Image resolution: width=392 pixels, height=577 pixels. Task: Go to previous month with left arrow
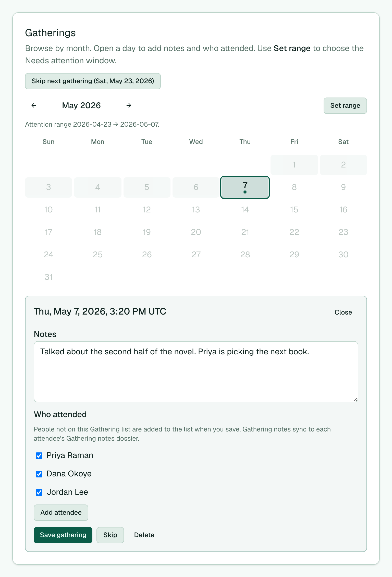coord(34,105)
